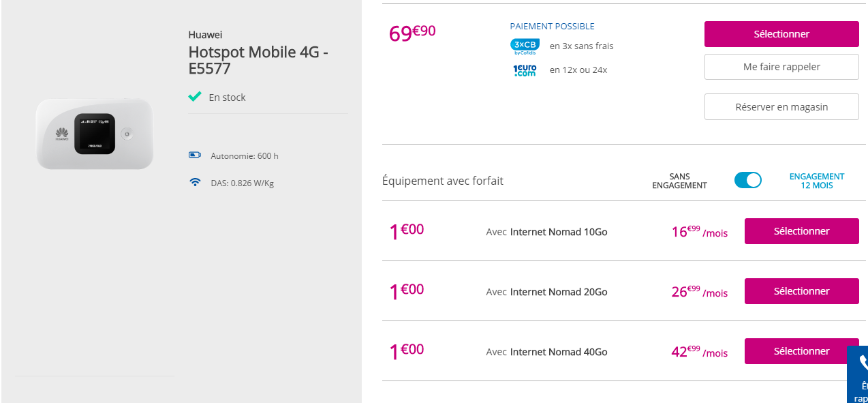Click the 3xCB Cofidis payment icon
Viewport: 868px width, 403px height.
tap(524, 46)
